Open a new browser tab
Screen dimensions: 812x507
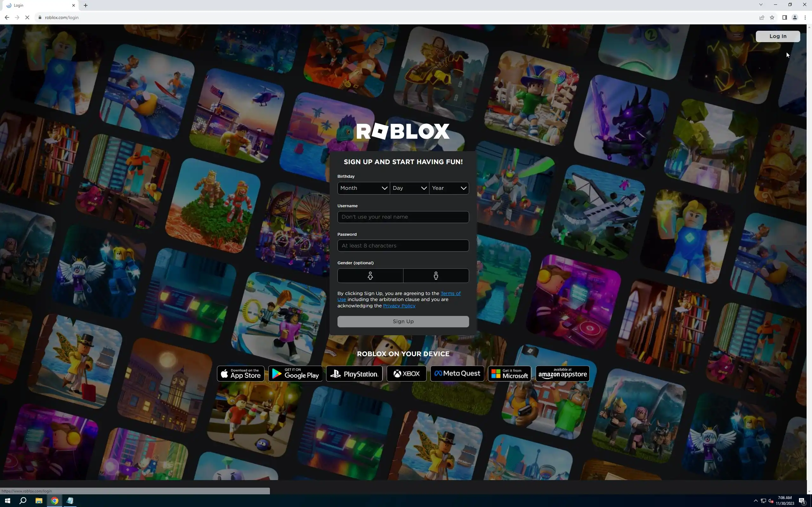coord(86,5)
